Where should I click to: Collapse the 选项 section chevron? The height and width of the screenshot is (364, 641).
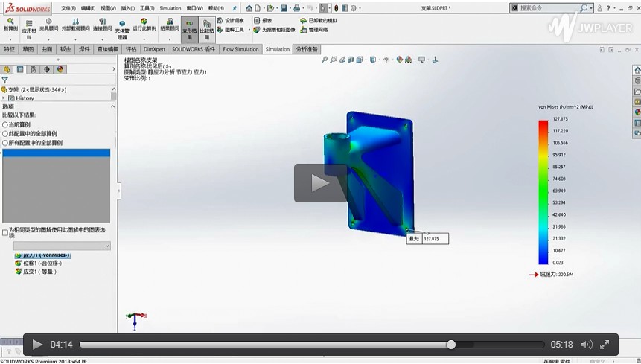(113, 106)
